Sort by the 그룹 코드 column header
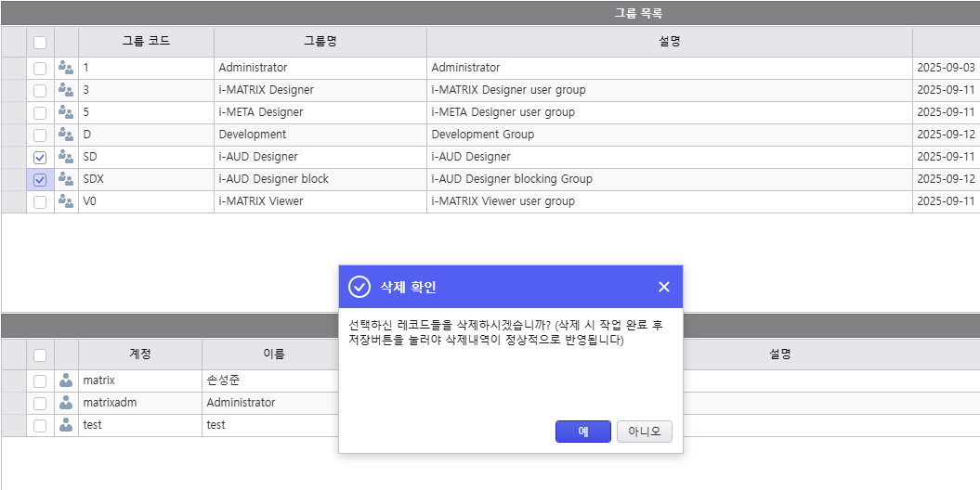980x490 pixels. tap(146, 42)
